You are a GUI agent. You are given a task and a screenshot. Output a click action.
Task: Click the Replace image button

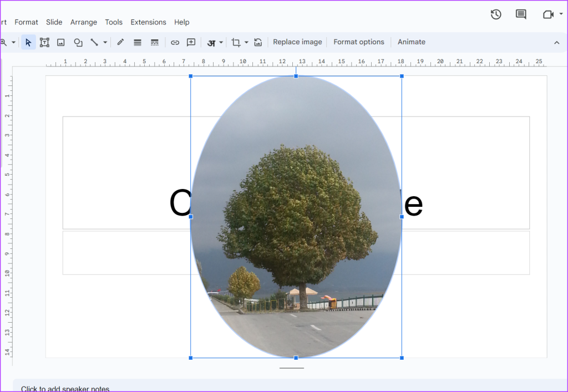pos(297,42)
